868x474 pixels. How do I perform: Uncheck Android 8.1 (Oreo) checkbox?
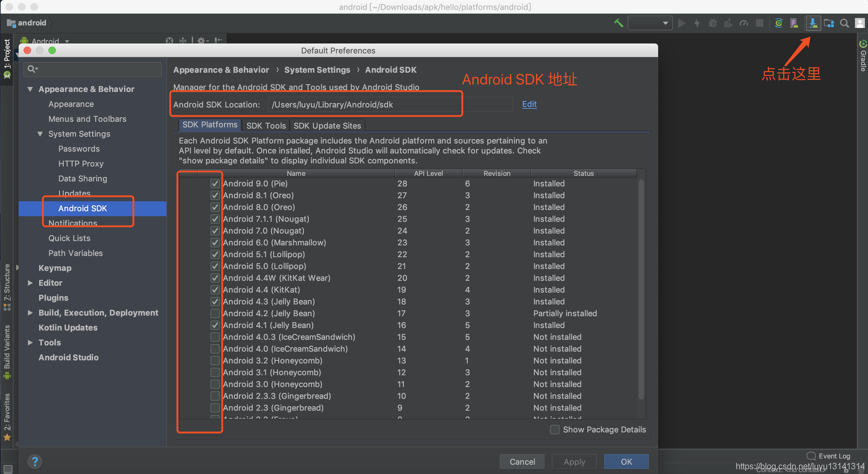click(215, 195)
